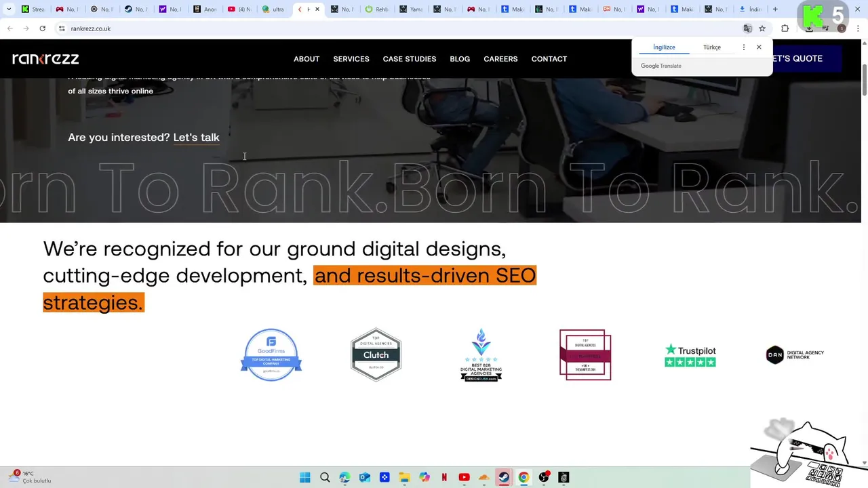Open the Chrome extensions puzzle icon
Viewport: 868px width, 488px height.
[x=785, y=28]
